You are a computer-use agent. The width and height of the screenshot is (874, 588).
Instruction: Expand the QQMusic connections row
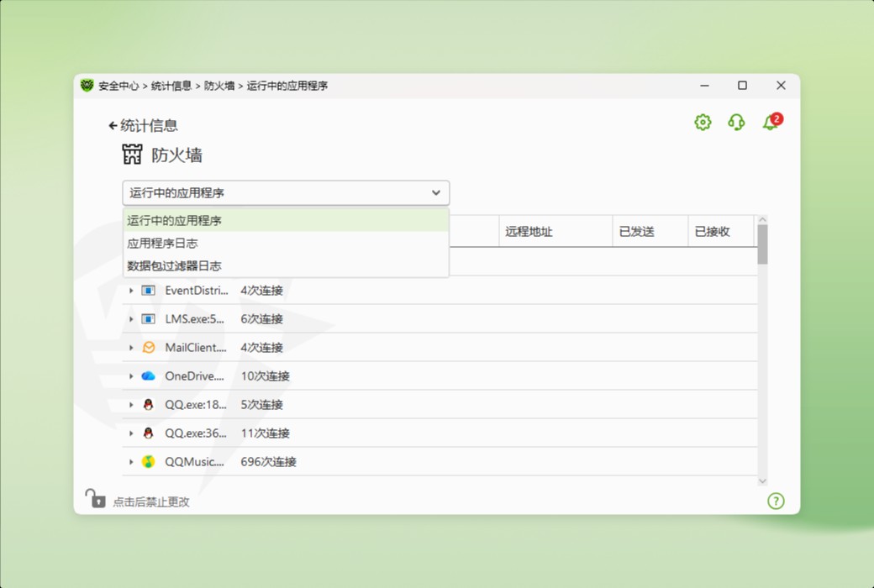coord(131,461)
